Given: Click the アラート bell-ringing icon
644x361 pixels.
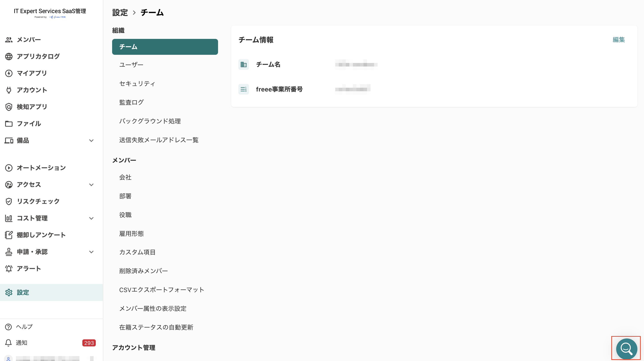Looking at the screenshot, I should 9,268.
